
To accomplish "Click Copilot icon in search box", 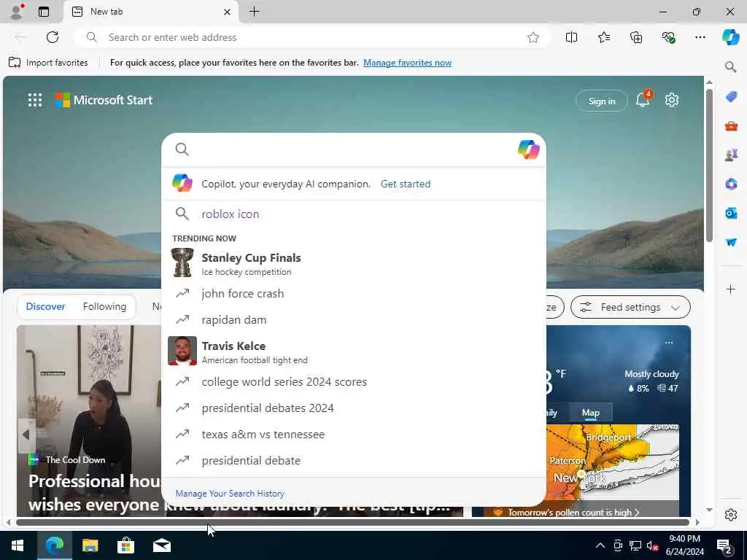I will [x=528, y=149].
